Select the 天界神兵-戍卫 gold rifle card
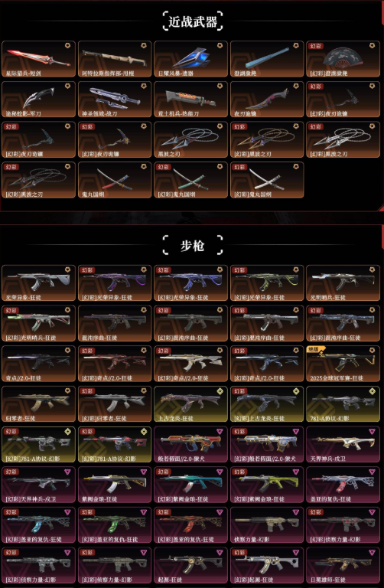The image size is (384, 588). coord(343,445)
